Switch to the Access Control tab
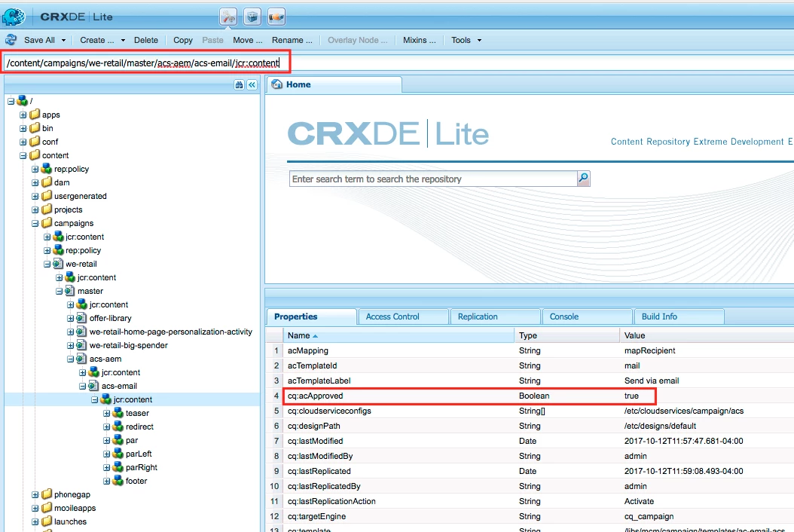This screenshot has width=794, height=532. [x=403, y=316]
